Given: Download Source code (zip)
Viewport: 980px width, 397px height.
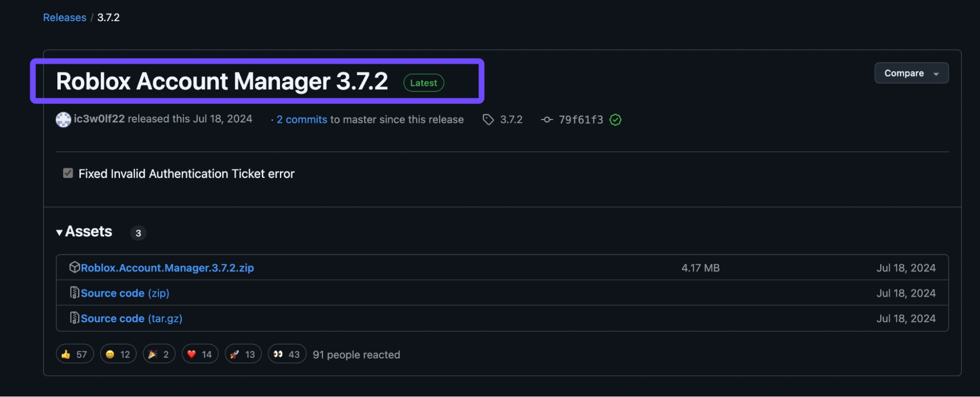Looking at the screenshot, I should click(x=125, y=293).
